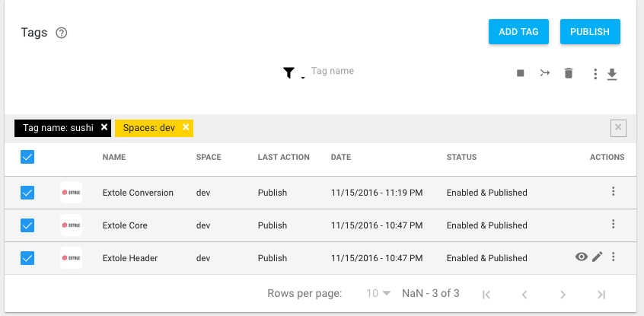Edit Extole Header with the pencil icon

tap(597, 257)
